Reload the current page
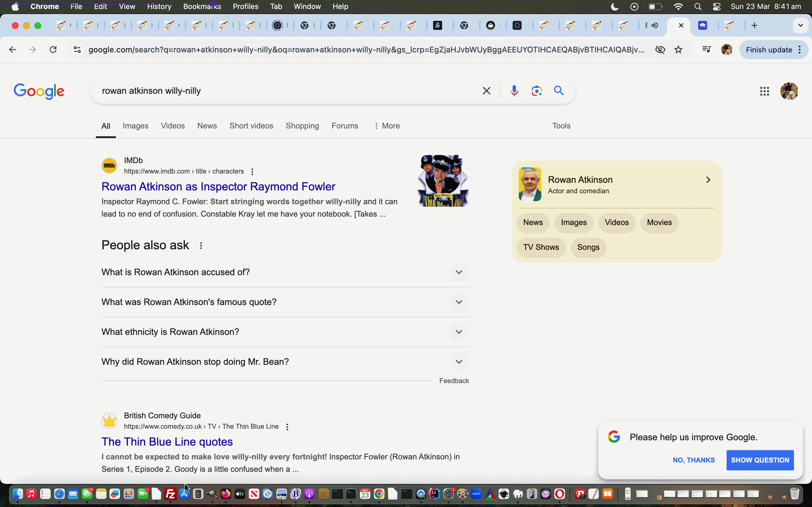 click(x=53, y=50)
